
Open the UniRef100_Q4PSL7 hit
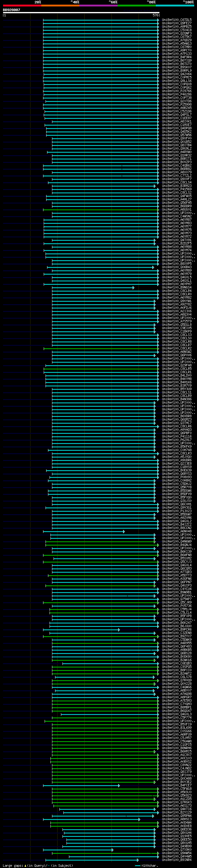pos(177,115)
